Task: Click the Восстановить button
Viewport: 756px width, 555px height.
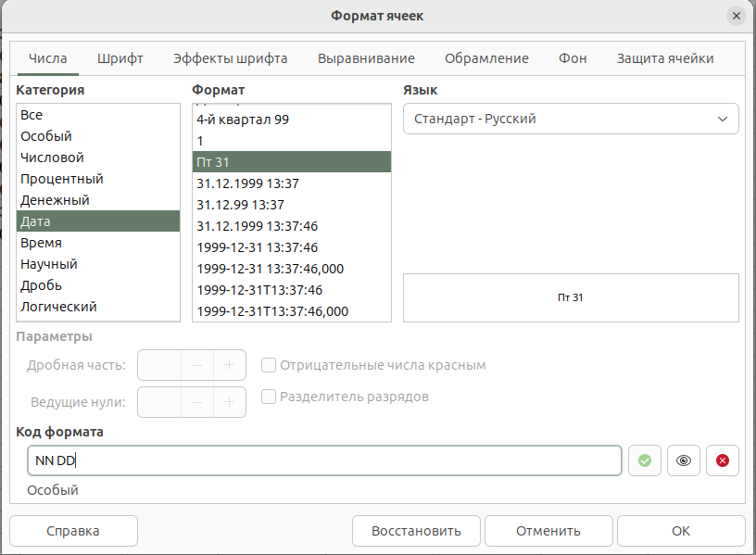Action: click(416, 530)
